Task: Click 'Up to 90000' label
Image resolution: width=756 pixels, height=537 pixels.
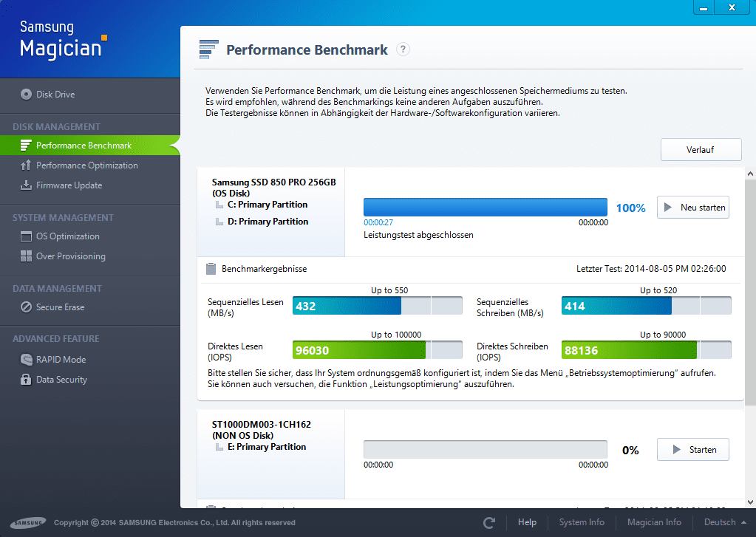Action: point(662,335)
